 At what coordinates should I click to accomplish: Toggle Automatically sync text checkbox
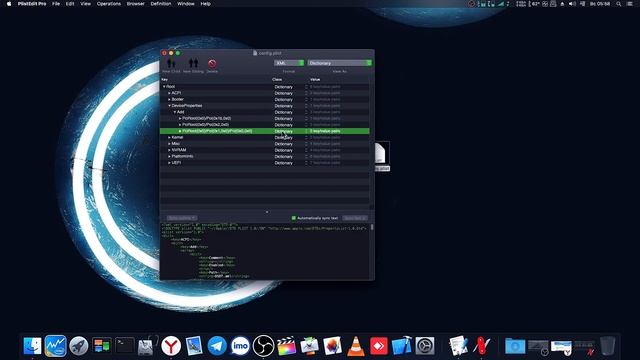[x=293, y=218]
